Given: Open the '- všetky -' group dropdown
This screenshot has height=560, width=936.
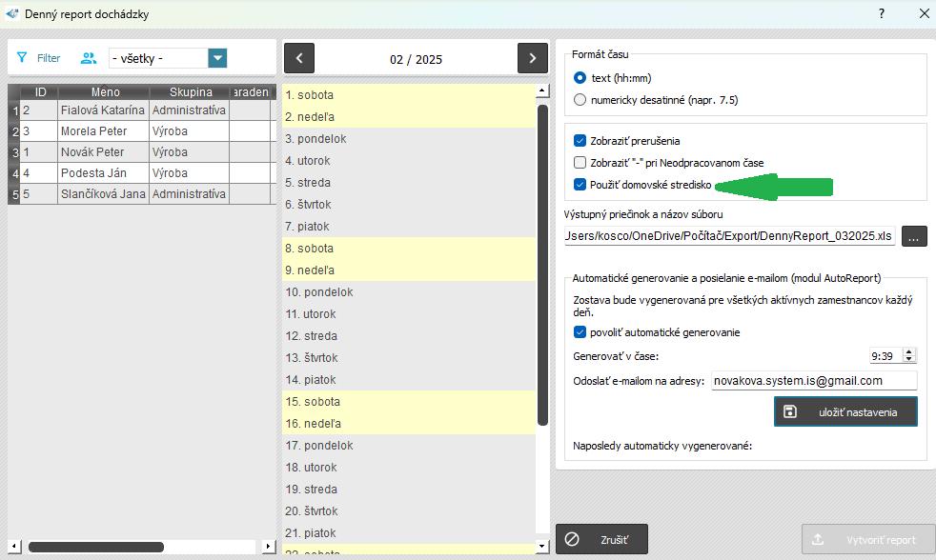Looking at the screenshot, I should [217, 58].
